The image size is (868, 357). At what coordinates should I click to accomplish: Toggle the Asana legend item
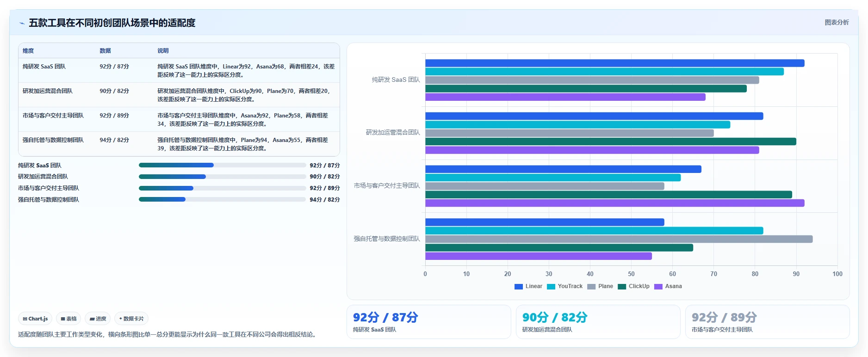point(668,286)
